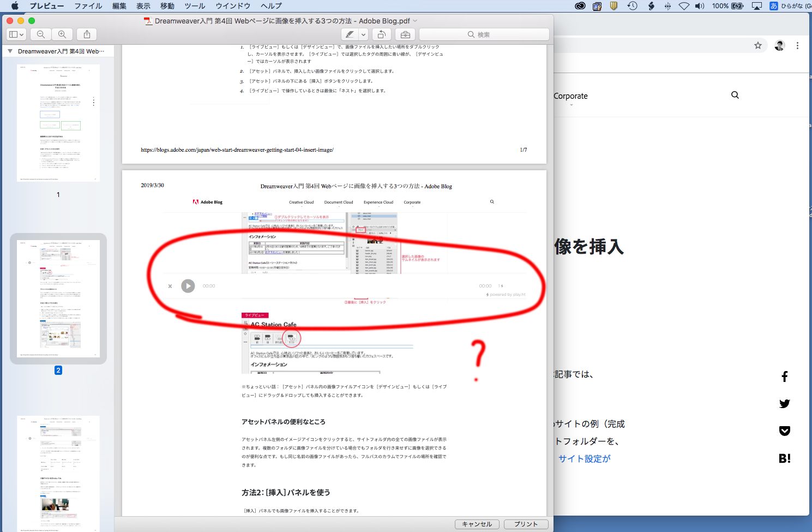The width and height of the screenshot is (812, 532).
Task: Open Corporate menu in browser window
Action: click(x=571, y=96)
